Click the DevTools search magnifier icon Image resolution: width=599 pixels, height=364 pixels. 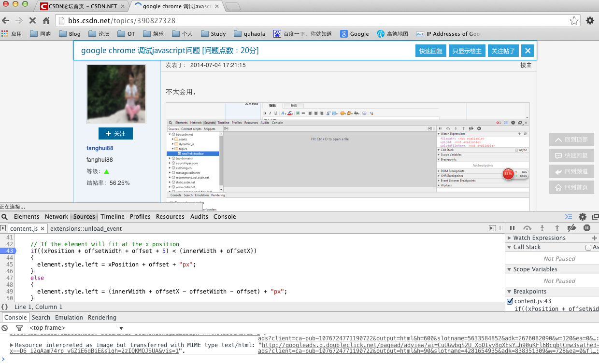pos(4,217)
